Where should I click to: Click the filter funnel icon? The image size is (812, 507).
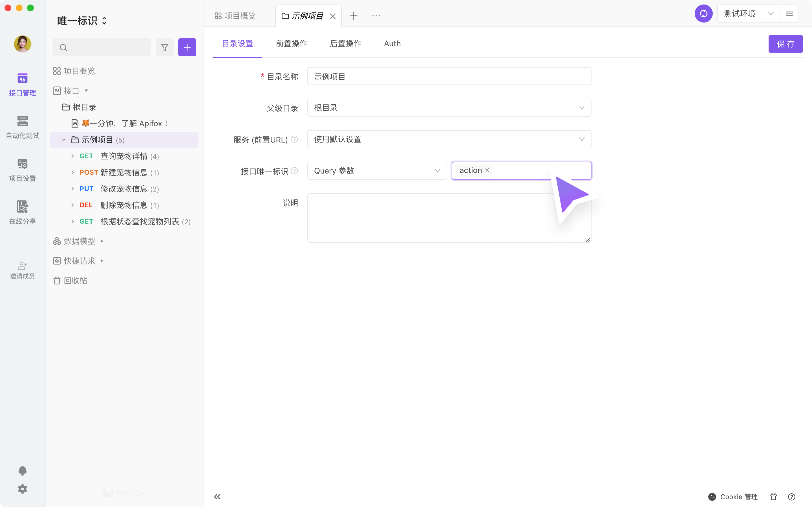164,47
